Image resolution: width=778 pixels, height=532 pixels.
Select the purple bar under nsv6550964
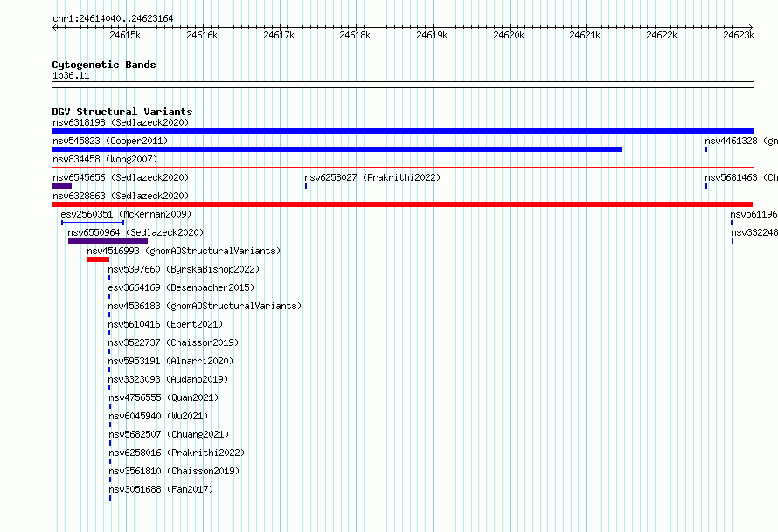108,241
